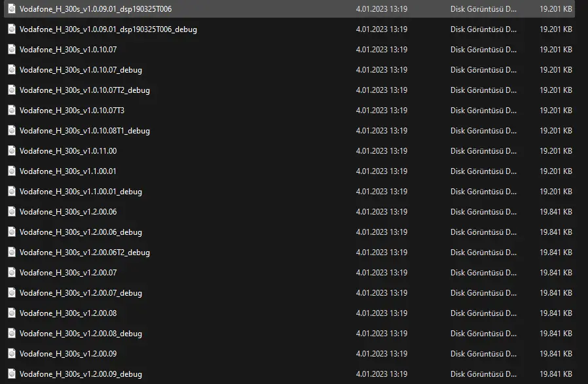
Task: Select file name Vodafone_H_300s_v1.2.00.07_debug
Action: tap(81, 292)
